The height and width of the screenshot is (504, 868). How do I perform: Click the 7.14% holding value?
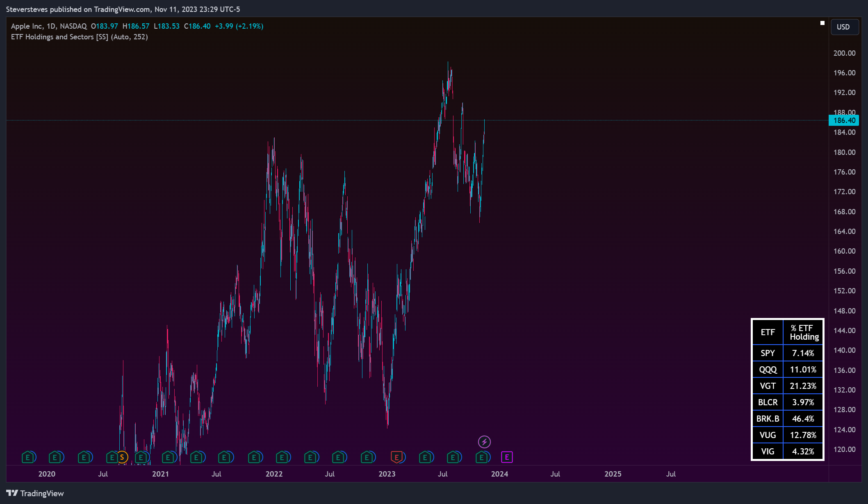[x=803, y=353]
